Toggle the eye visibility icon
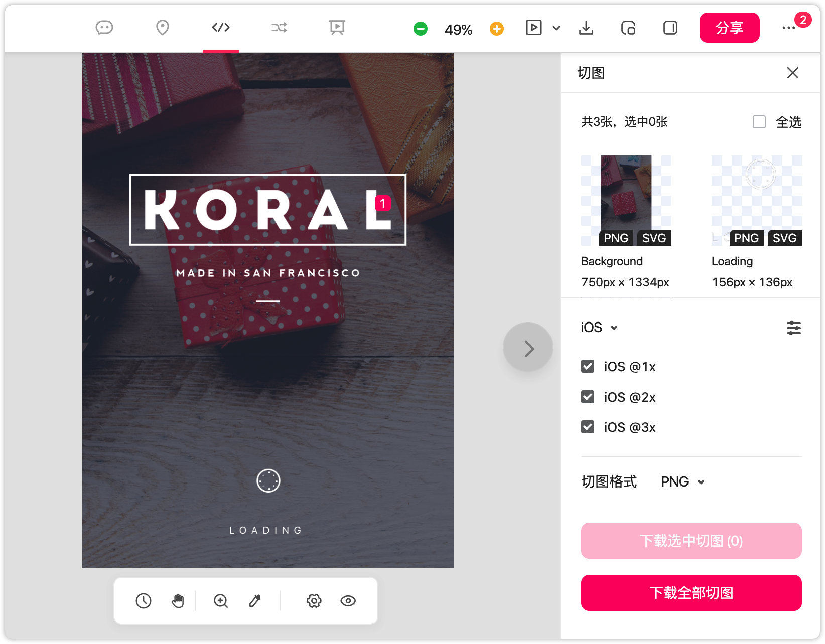This screenshot has height=644, width=825. (348, 601)
